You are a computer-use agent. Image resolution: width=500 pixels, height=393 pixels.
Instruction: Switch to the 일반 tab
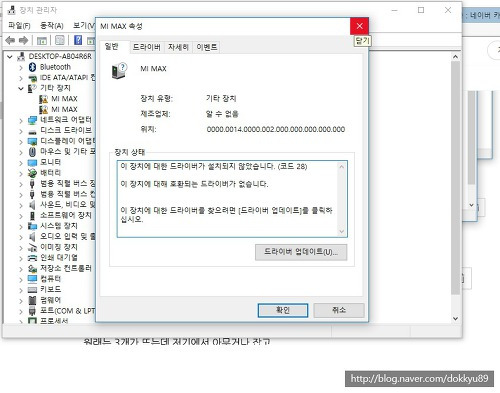pos(112,46)
